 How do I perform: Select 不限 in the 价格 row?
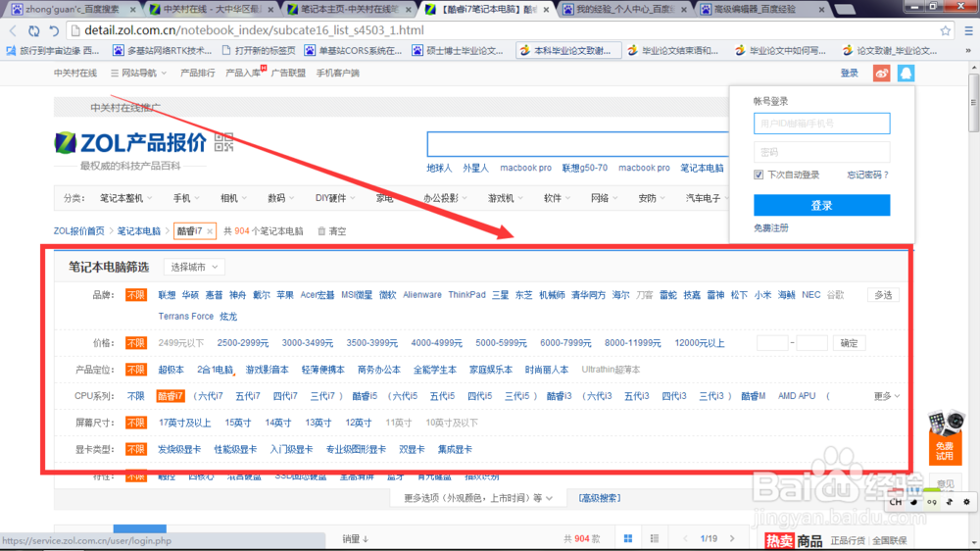point(135,343)
